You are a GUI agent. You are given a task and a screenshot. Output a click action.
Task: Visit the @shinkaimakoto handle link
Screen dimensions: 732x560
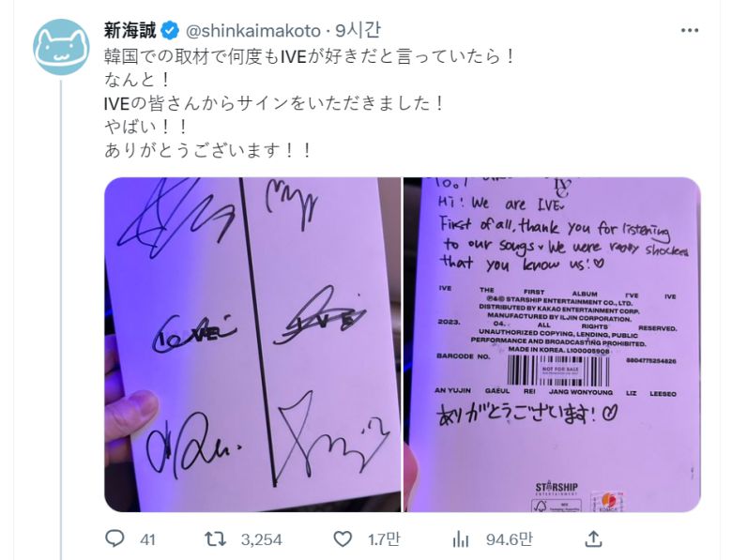click(x=253, y=31)
